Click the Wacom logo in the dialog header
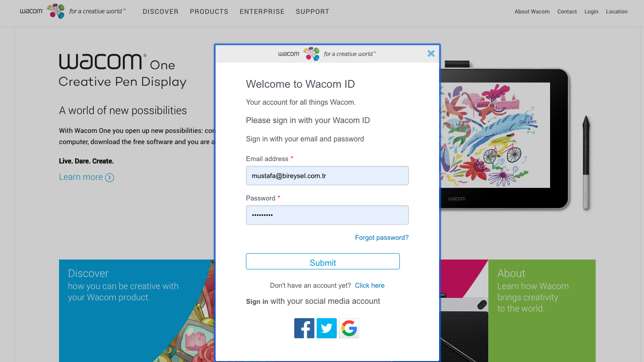Viewport: 644px width, 362px height. pos(327,54)
